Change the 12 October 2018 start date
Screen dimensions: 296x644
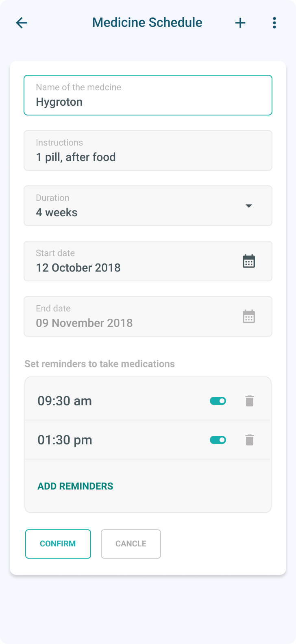tap(78, 268)
